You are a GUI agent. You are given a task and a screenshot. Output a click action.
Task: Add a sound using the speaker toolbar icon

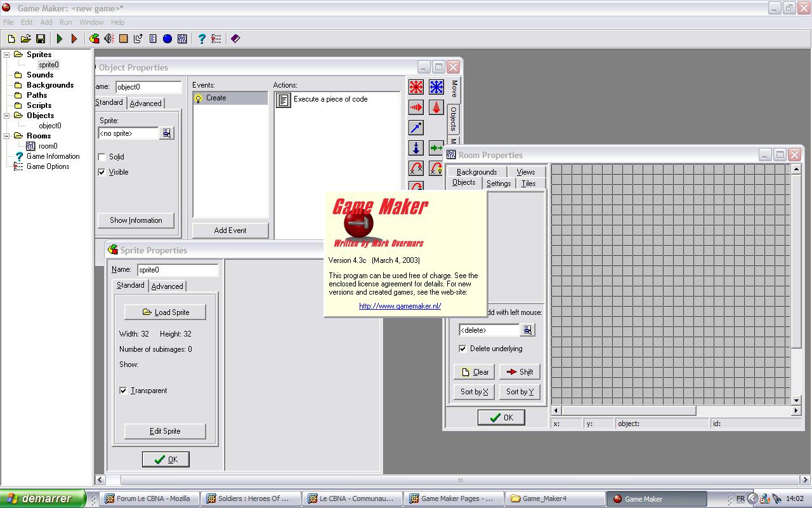pos(109,39)
